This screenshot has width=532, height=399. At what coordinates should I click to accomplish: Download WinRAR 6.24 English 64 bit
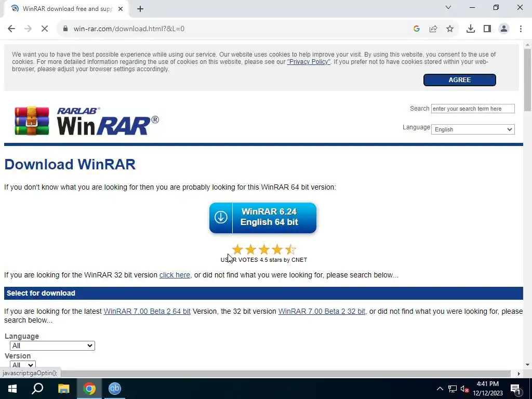click(262, 218)
